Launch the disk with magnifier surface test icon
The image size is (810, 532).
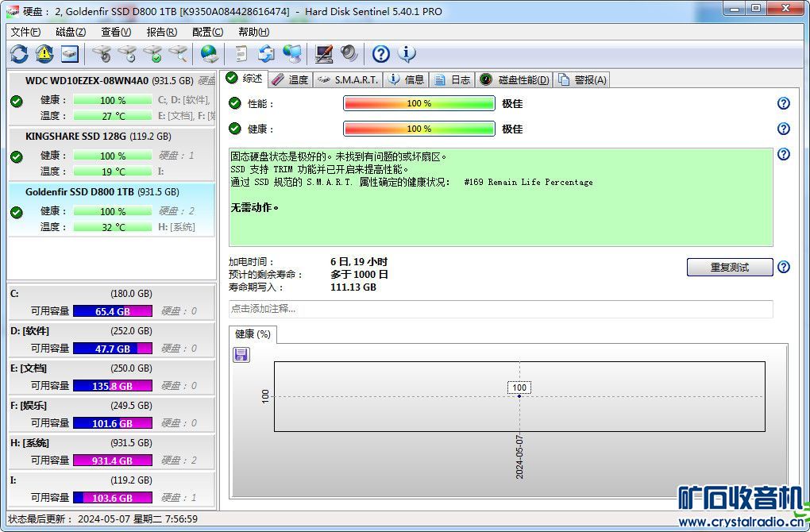point(178,54)
